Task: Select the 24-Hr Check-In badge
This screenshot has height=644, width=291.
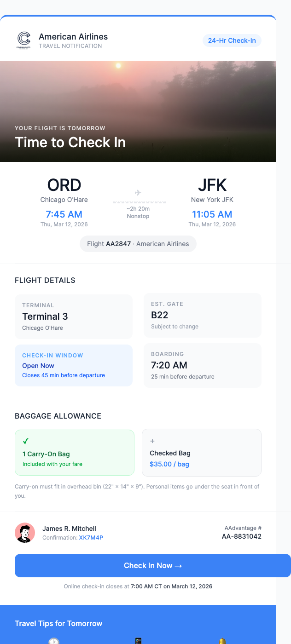Action: coord(232,40)
